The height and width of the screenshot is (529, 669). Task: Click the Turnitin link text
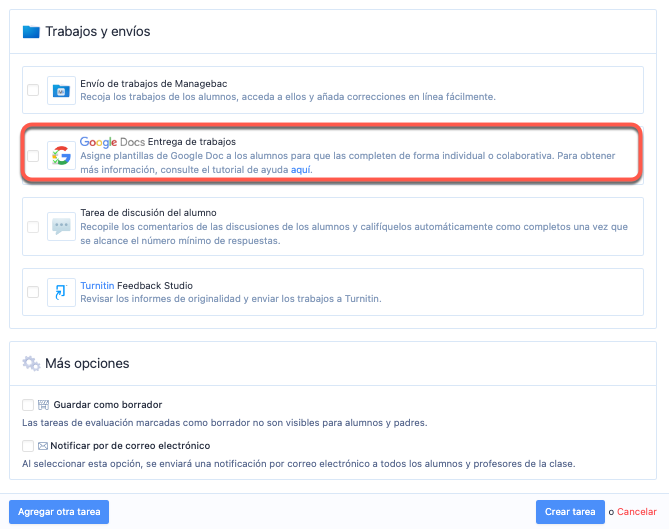point(99,285)
